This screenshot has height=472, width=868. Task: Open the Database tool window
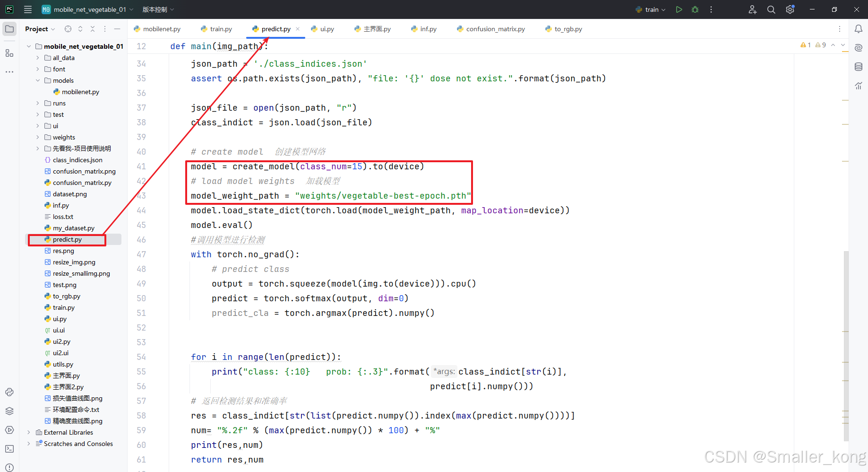[x=859, y=67]
